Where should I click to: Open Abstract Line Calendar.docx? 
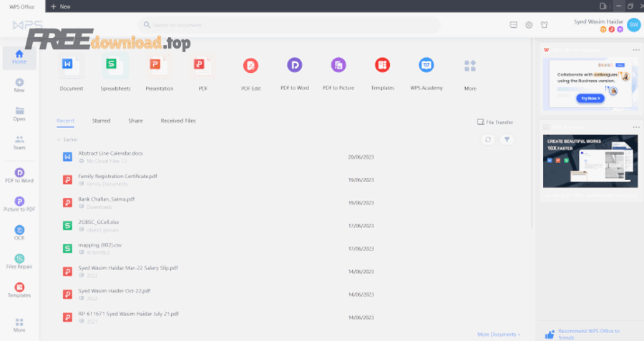(110, 153)
